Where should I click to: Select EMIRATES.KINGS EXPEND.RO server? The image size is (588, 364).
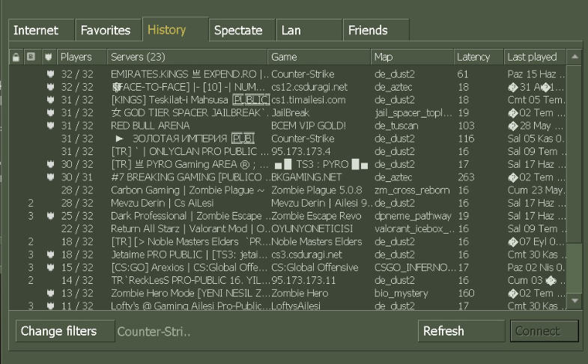tap(190, 74)
